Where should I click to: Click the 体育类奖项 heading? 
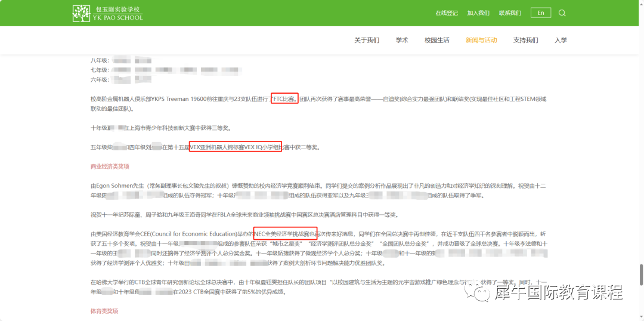(104, 311)
